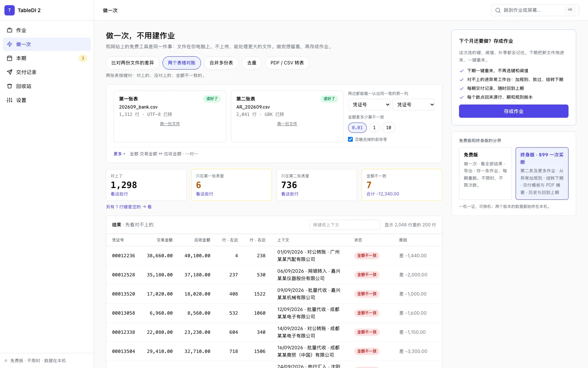Click the search magnifier icon in top bar
Screen dimensions: 588x368
(x=498, y=10)
